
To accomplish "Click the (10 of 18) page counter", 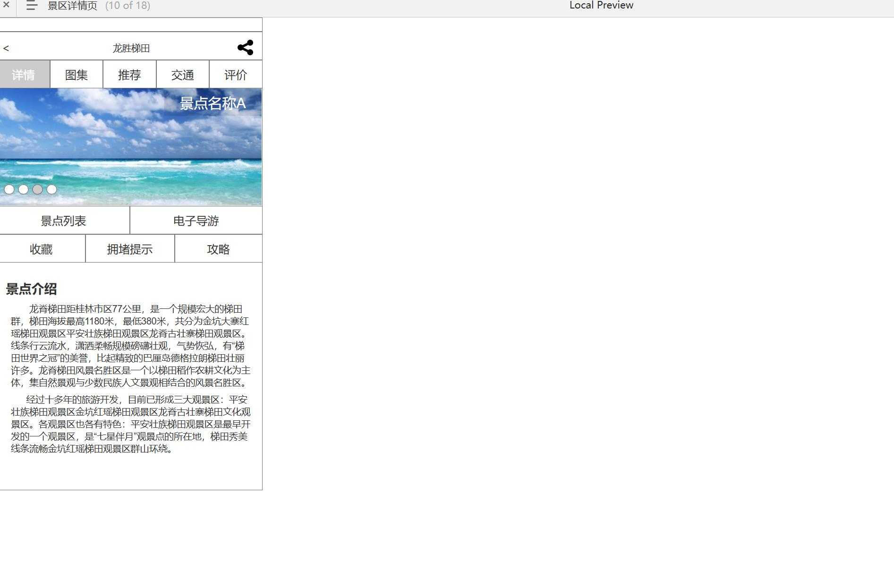I will tap(128, 6).
